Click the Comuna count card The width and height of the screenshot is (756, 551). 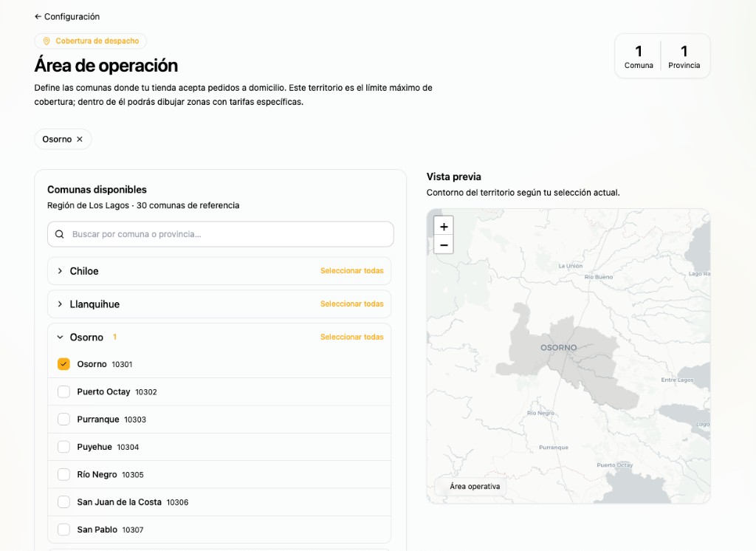639,56
